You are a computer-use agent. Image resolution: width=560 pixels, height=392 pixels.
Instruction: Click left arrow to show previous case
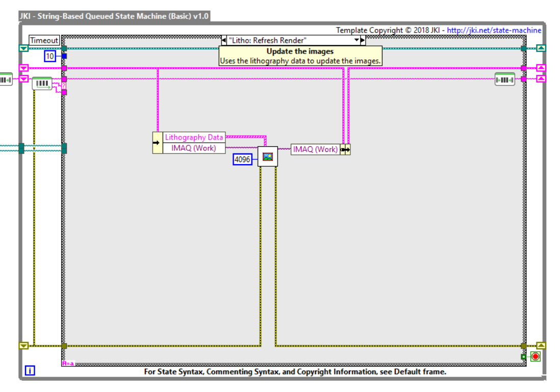(223, 40)
